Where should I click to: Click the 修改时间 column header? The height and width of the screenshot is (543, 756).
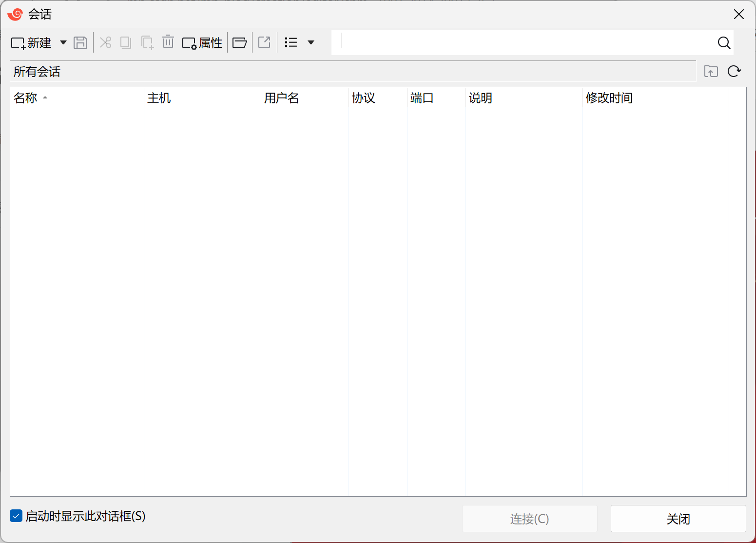[609, 97]
